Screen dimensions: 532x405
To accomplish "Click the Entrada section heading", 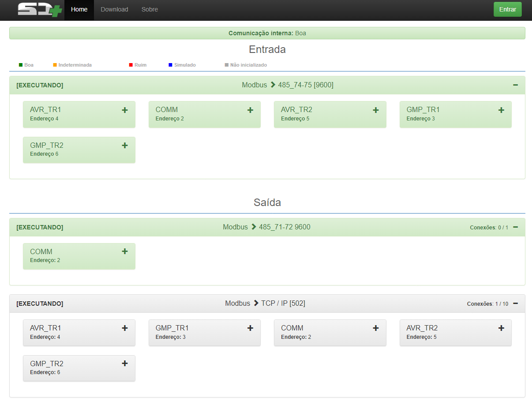I will coord(267,49).
